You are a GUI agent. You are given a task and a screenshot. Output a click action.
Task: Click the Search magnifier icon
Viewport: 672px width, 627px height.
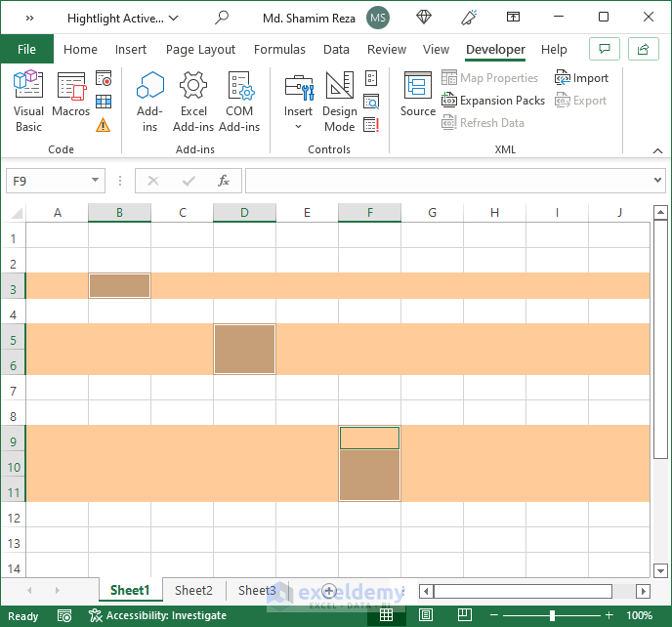pos(222,18)
